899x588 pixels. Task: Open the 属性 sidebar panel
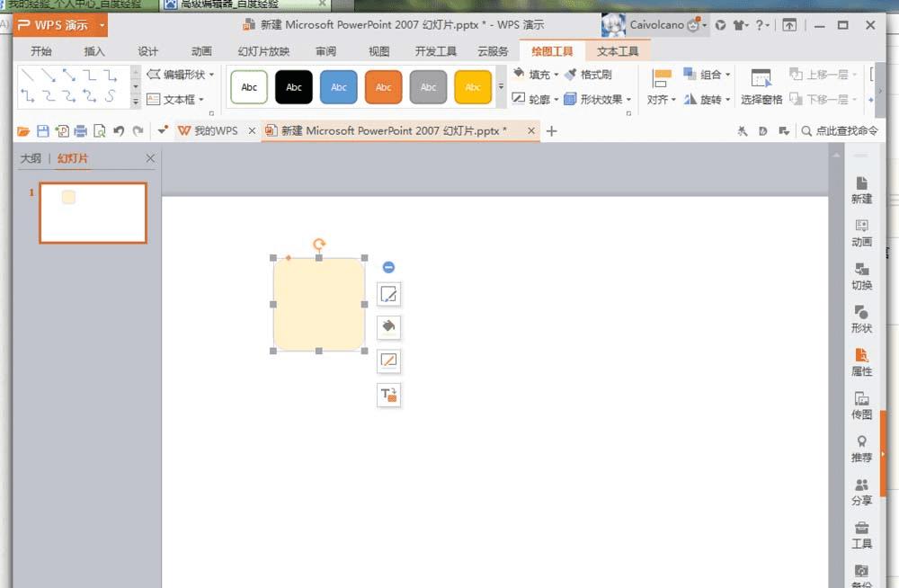(861, 362)
